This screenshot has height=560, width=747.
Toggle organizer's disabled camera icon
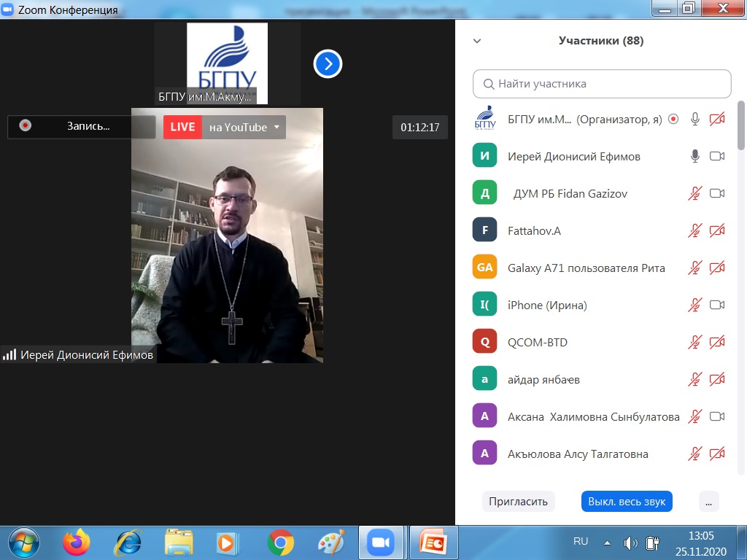click(717, 119)
